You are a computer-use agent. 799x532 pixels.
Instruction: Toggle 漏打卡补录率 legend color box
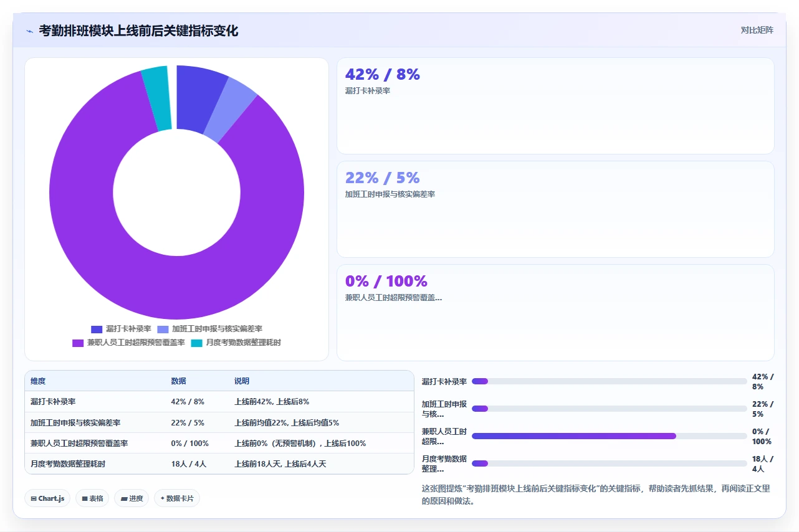(97, 329)
